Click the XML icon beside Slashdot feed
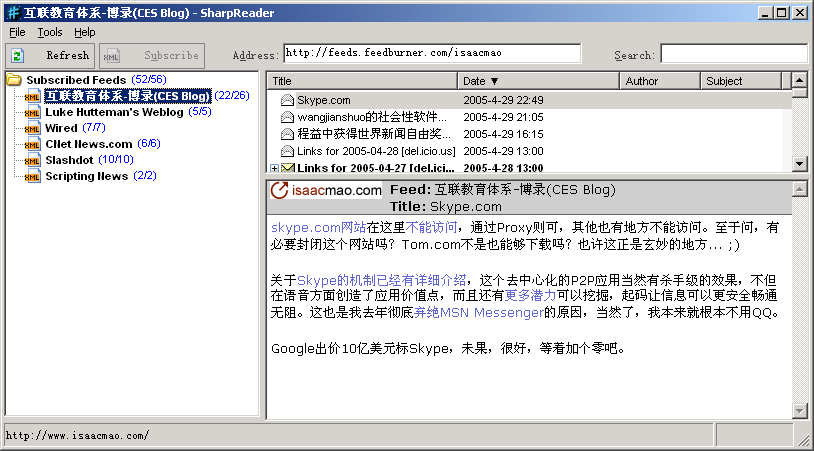Image resolution: width=814 pixels, height=451 pixels. click(32, 160)
